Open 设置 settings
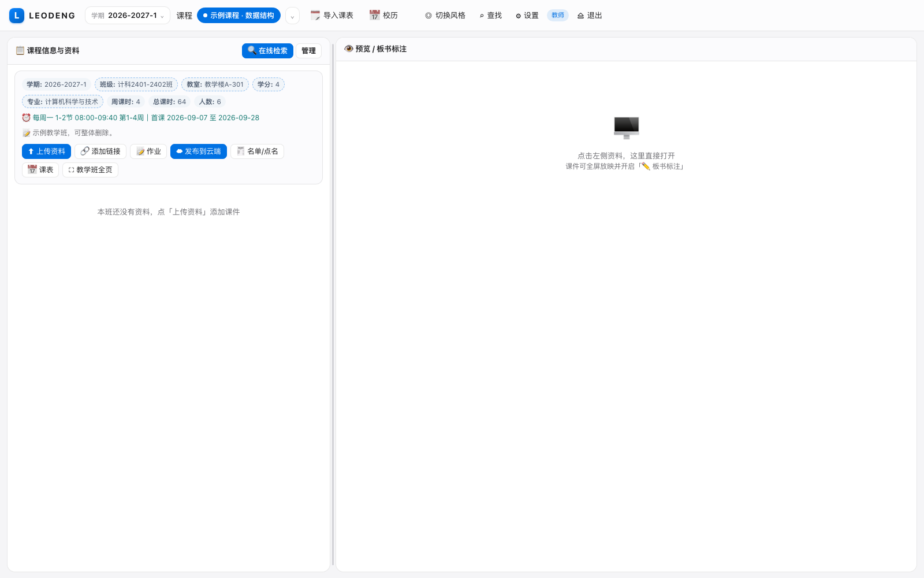This screenshot has height=578, width=924. tap(527, 16)
